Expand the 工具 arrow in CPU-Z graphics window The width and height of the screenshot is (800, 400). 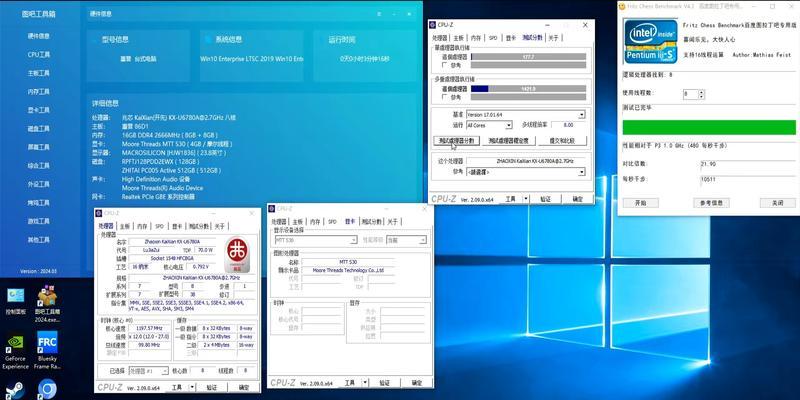tap(365, 383)
